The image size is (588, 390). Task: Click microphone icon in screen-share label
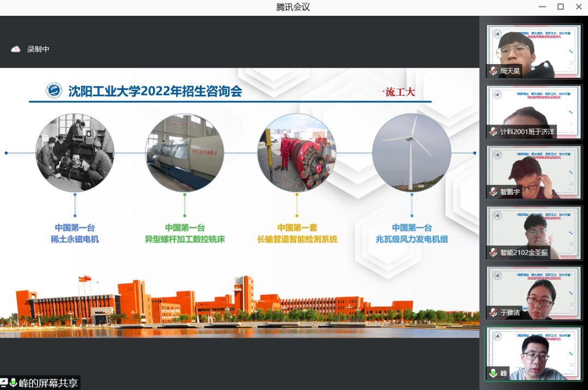13,382
